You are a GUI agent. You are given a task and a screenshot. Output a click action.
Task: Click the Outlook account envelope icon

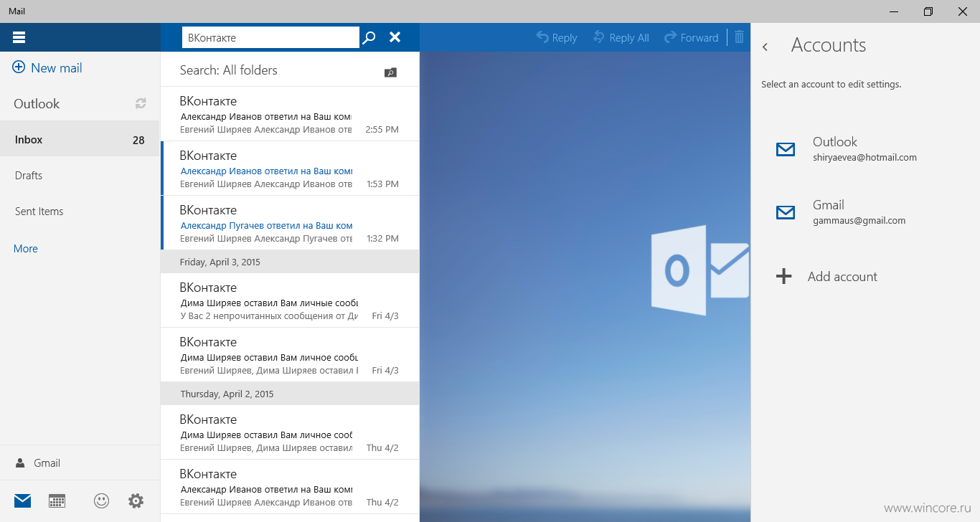coord(786,149)
